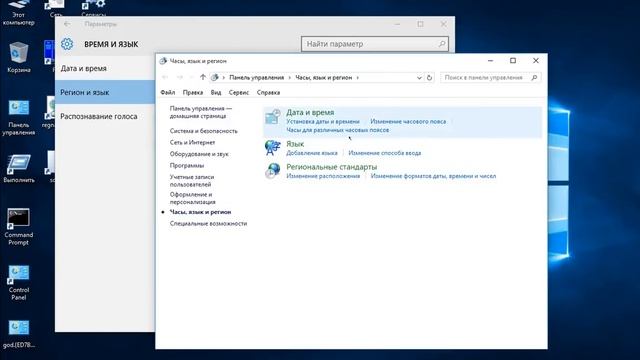Click the back arrow in Параметры window
Screen dimensions: 640x360
(x=67, y=24)
